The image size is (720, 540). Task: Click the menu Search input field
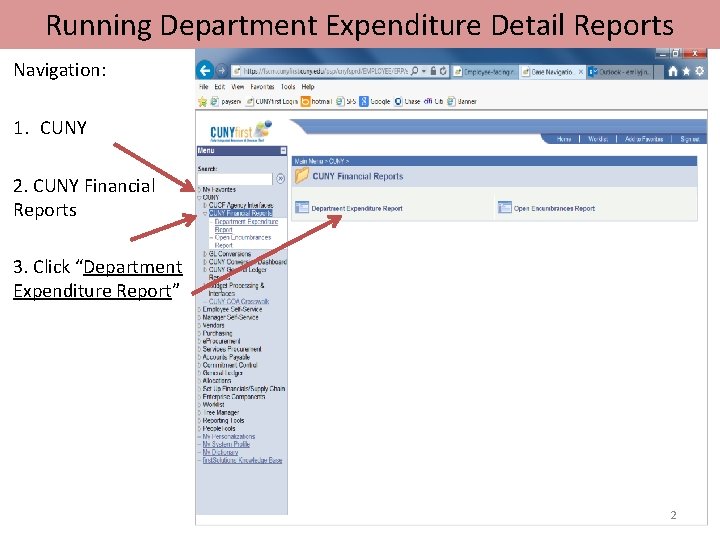[x=235, y=179]
